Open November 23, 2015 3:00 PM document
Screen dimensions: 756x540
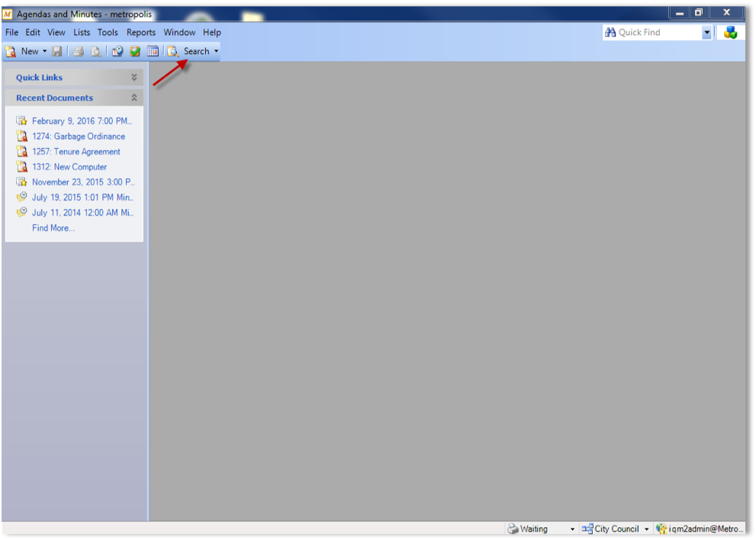pyautogui.click(x=83, y=182)
